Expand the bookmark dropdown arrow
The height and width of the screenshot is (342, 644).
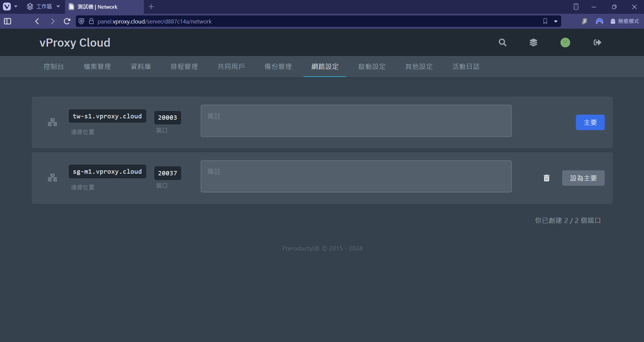pyautogui.click(x=556, y=21)
